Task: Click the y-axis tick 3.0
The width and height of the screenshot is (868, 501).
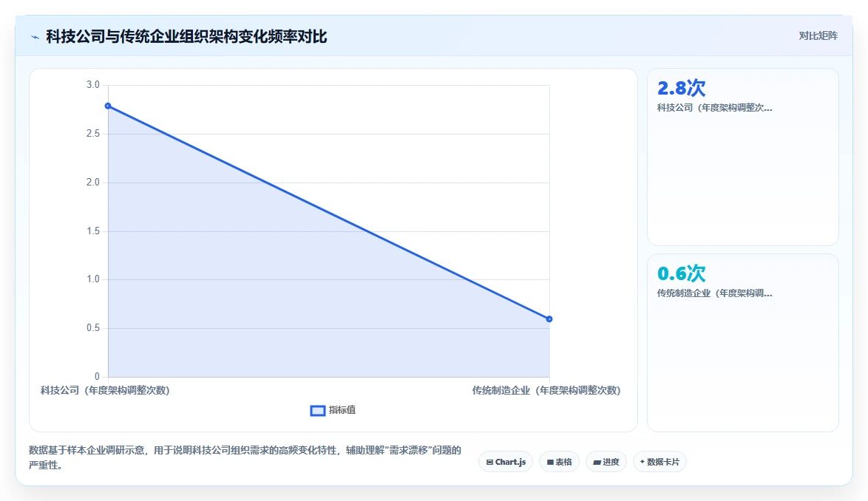Action: coord(93,84)
